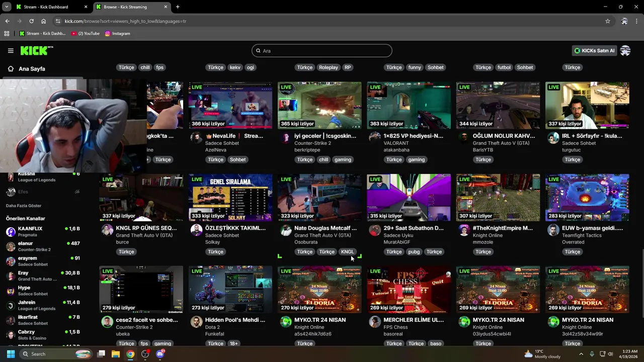Screen dimensions: 644x362
Task: Open the EUW b-yaması stream thumbnail
Action: [x=587, y=198]
